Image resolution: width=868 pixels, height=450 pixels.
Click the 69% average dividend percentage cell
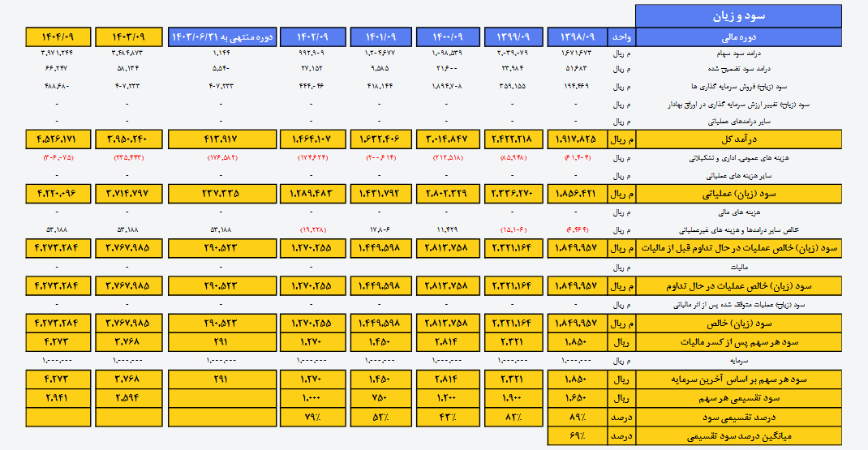(x=578, y=438)
